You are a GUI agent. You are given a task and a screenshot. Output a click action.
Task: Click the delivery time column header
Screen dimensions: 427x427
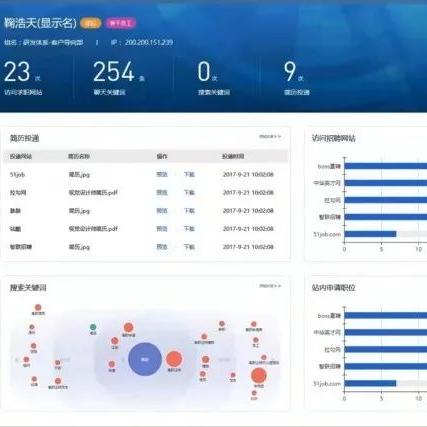point(233,156)
